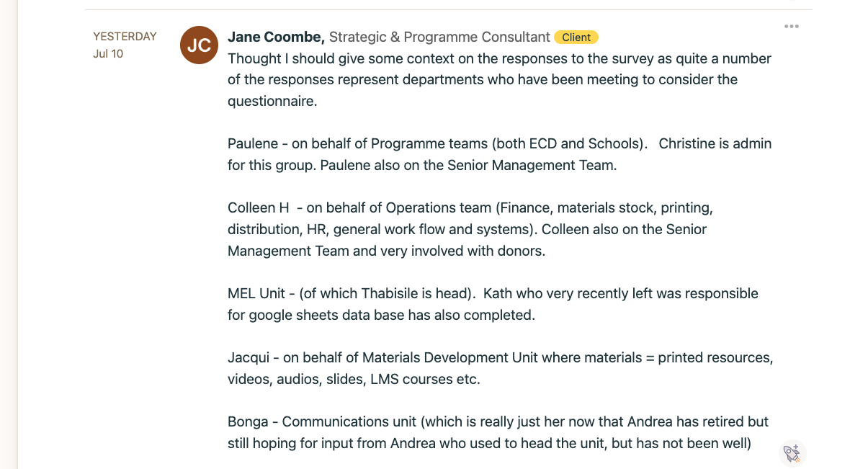The width and height of the screenshot is (868, 469).
Task: Click the paragraph starting with MEL Unit
Action: [493, 304]
